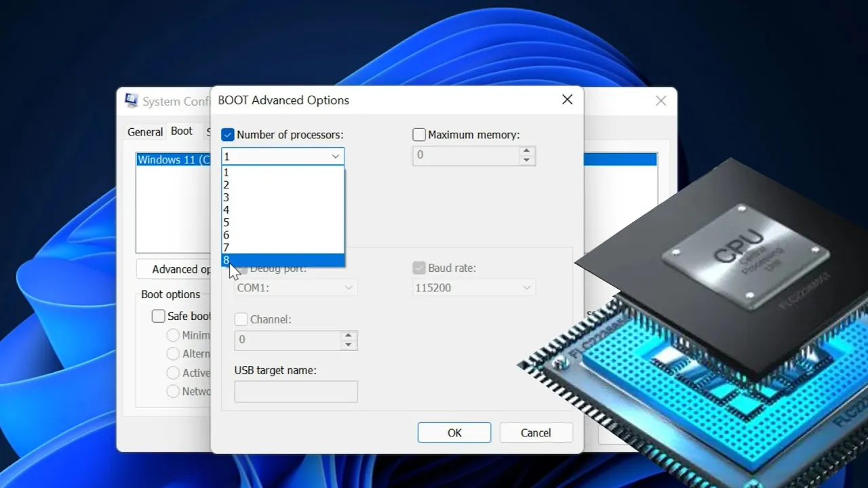Select the Active Directory repair radio button

(173, 373)
